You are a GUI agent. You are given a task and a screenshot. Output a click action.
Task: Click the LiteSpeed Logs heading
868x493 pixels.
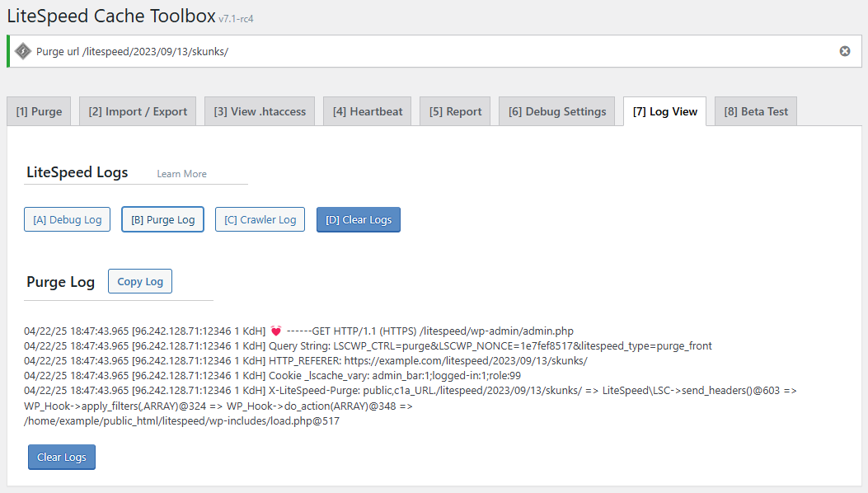pos(77,172)
